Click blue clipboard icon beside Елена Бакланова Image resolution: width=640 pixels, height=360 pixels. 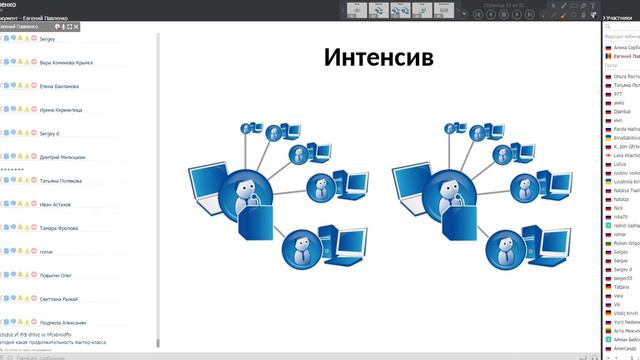(6, 85)
